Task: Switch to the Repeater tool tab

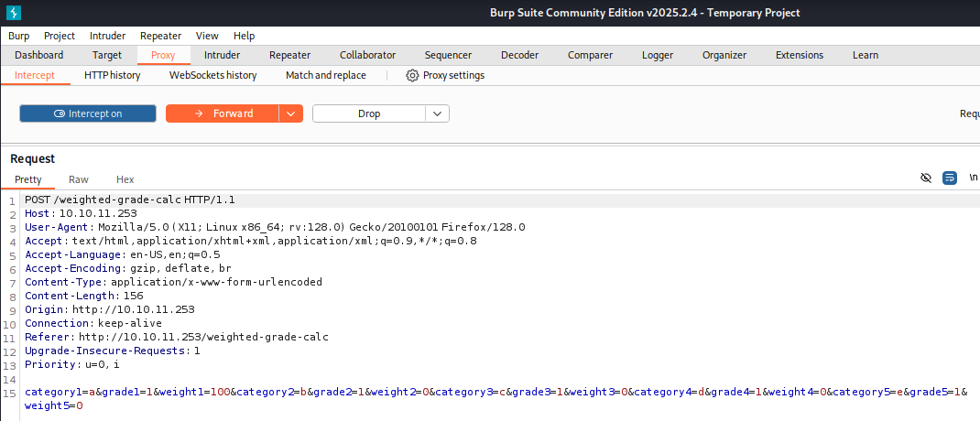Action: click(x=289, y=55)
